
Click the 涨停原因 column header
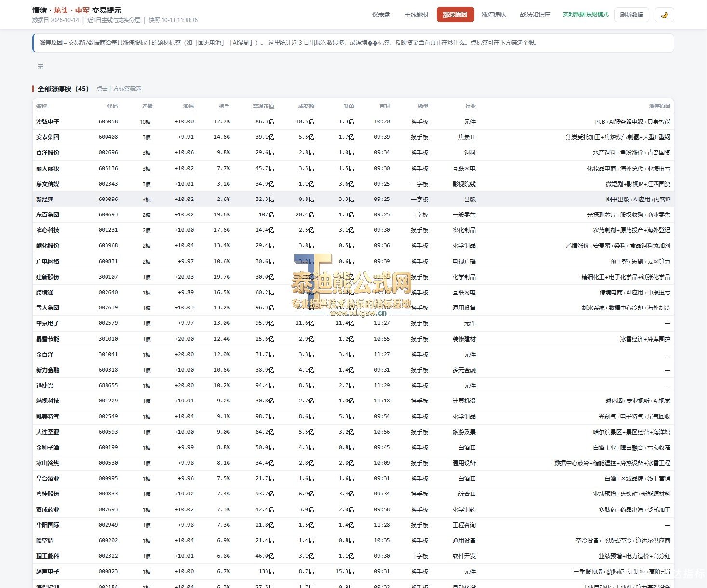[x=659, y=106]
